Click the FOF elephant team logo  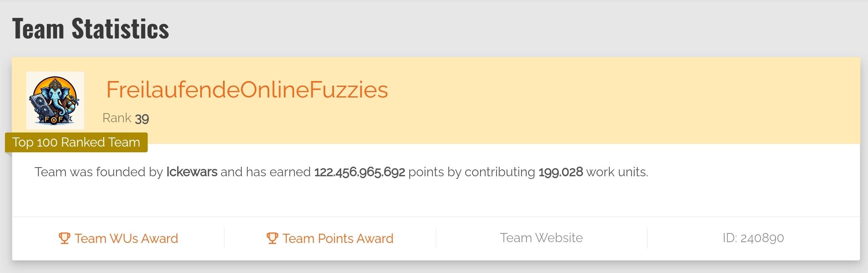click(55, 101)
